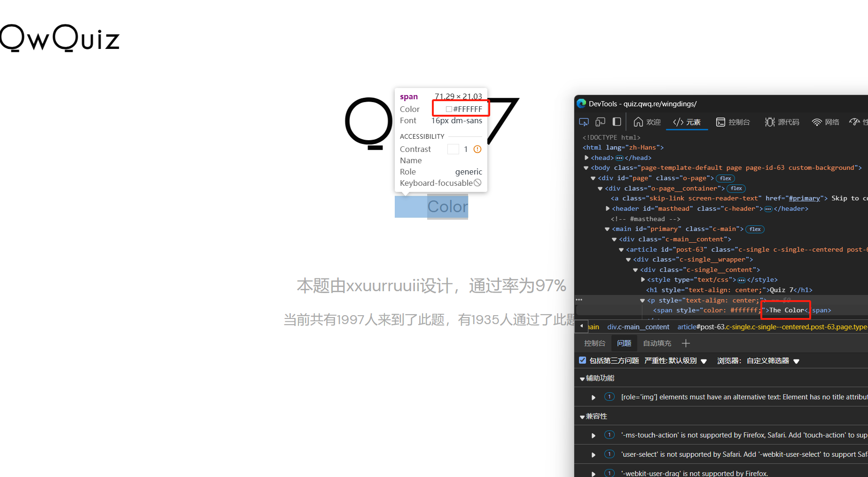Collapse the article post-63 node
The height and width of the screenshot is (477, 868).
[621, 250]
